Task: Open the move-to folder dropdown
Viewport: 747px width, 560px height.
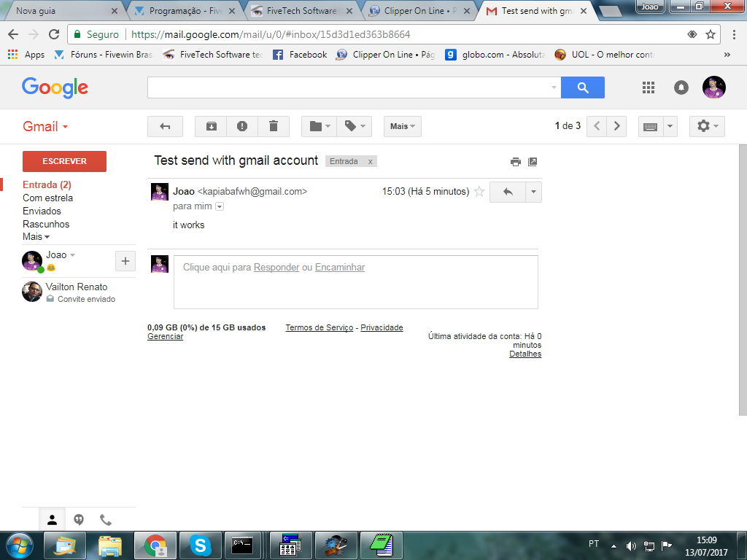Action: click(x=320, y=126)
